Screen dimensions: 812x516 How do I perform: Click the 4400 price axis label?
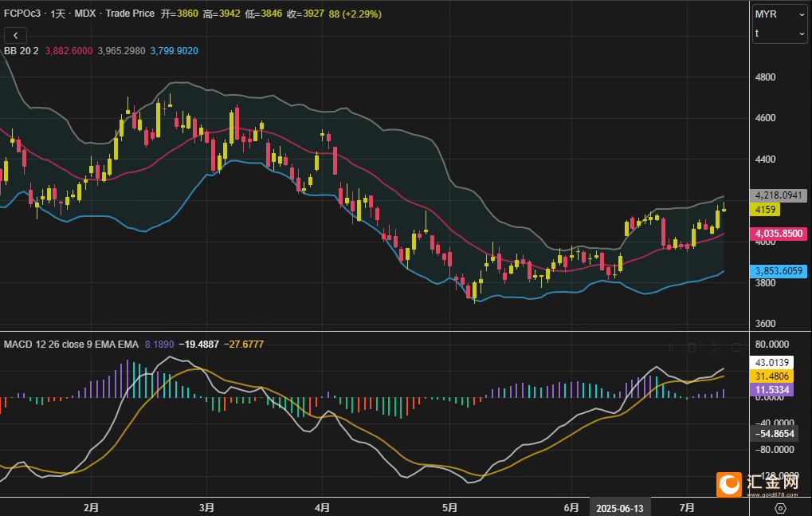pos(766,159)
